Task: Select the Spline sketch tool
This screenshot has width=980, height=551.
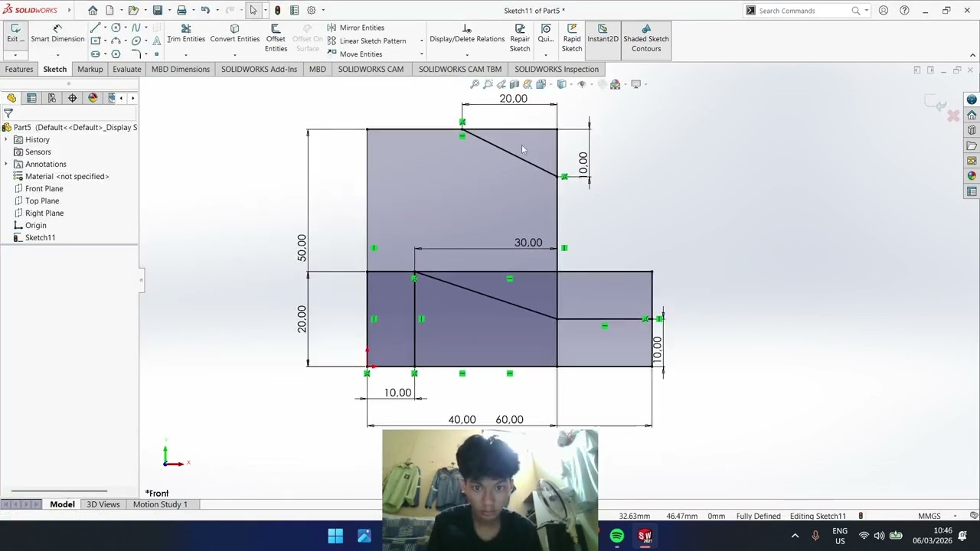Action: click(x=136, y=28)
